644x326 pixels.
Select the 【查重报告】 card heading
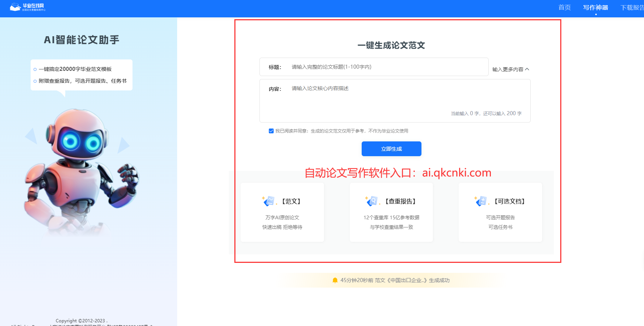coord(400,201)
